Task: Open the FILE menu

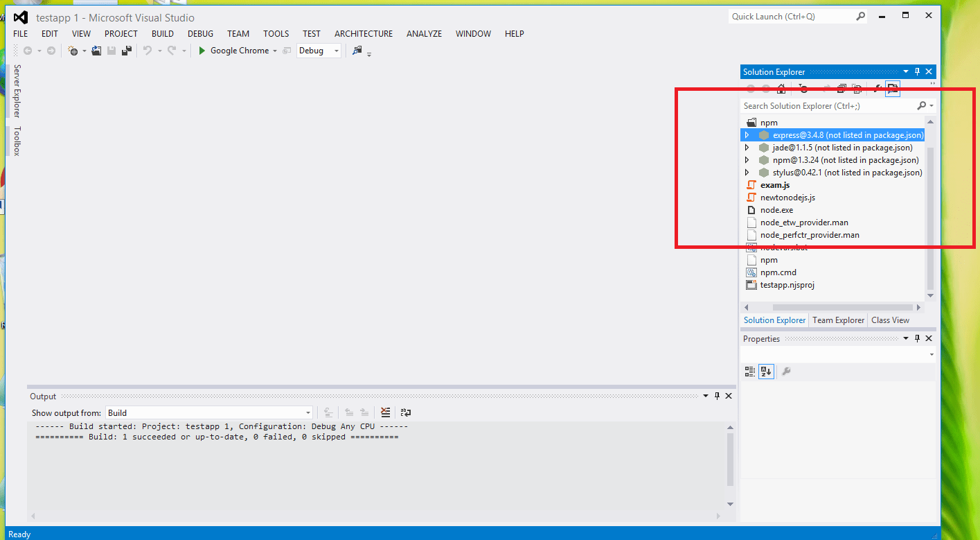Action: (x=21, y=33)
